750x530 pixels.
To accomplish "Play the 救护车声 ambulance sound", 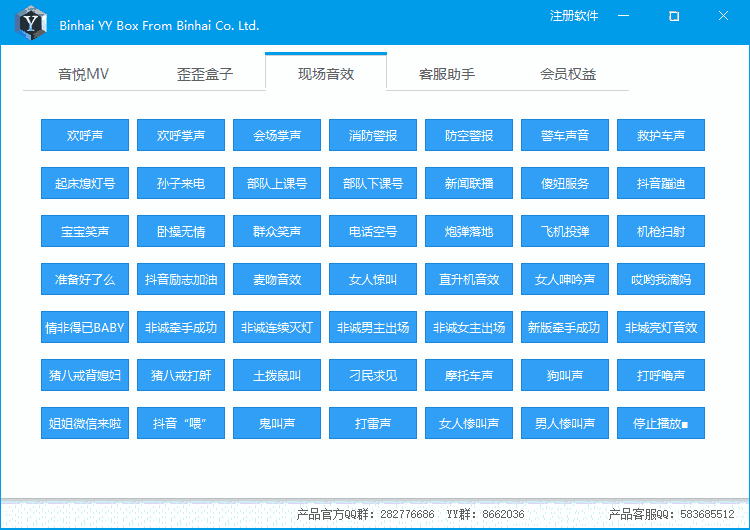I will click(661, 135).
